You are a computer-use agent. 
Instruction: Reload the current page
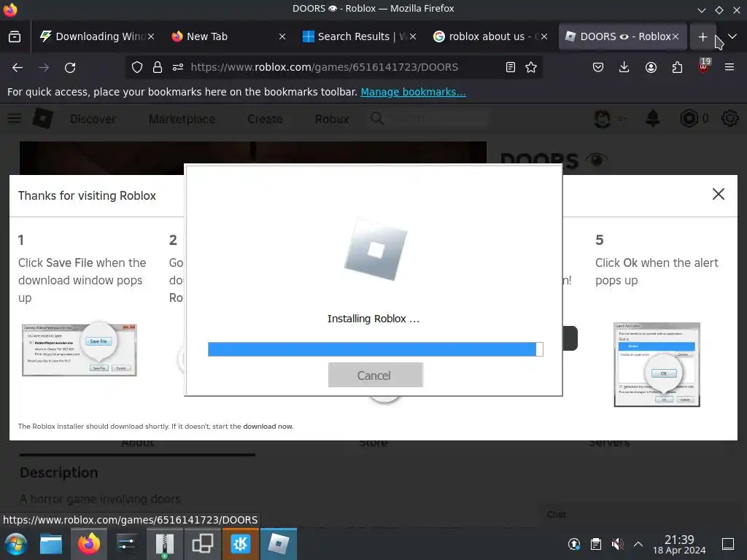tap(70, 68)
